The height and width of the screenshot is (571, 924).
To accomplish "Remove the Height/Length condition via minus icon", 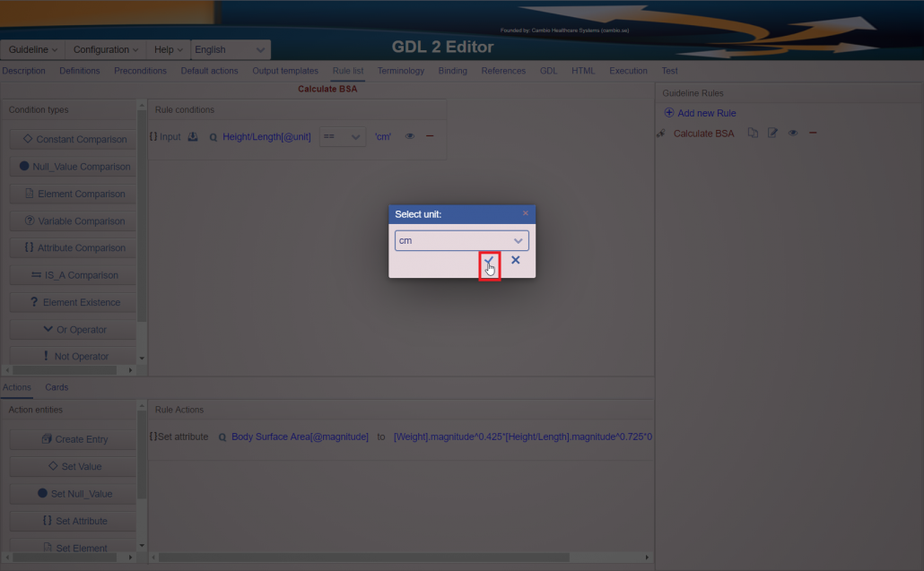I will [430, 136].
